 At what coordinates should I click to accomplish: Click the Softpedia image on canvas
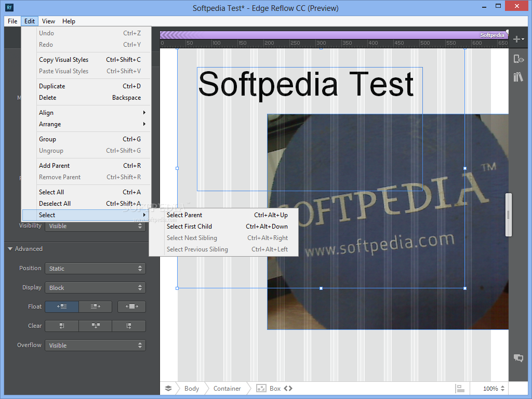coord(388,222)
